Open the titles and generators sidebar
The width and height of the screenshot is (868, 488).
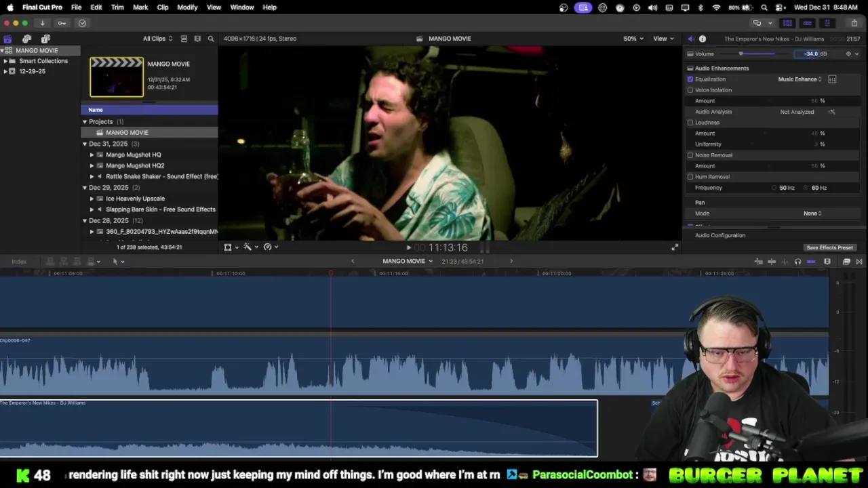tap(45, 39)
